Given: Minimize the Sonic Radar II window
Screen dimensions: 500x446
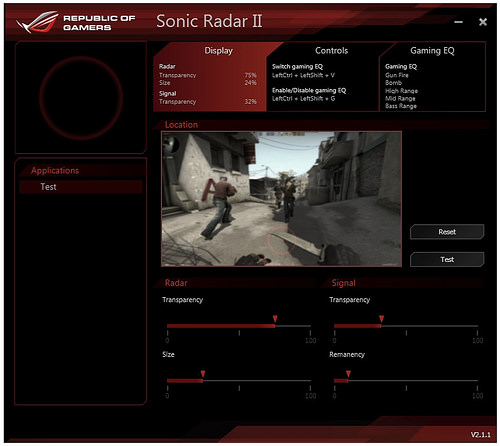Looking at the screenshot, I should pyautogui.click(x=459, y=22).
